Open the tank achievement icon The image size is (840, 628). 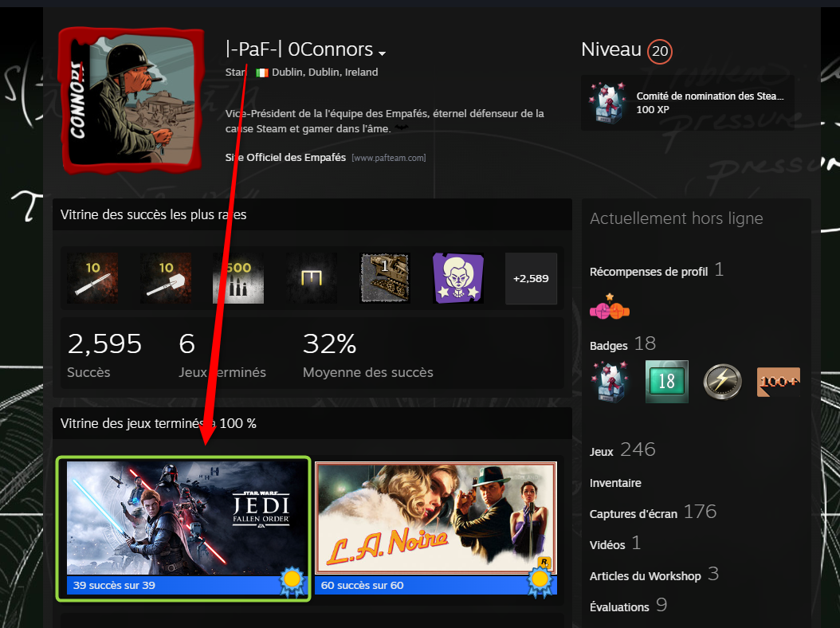click(x=385, y=279)
